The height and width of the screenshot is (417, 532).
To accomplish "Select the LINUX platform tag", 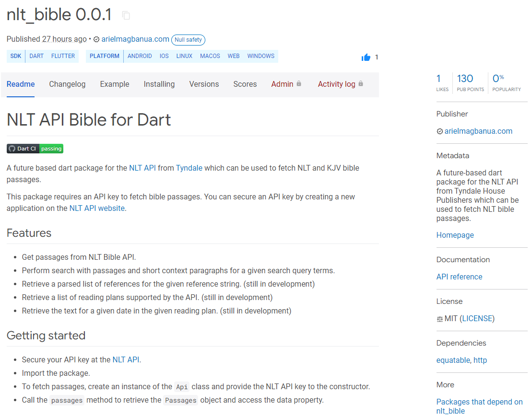I will [x=184, y=56].
